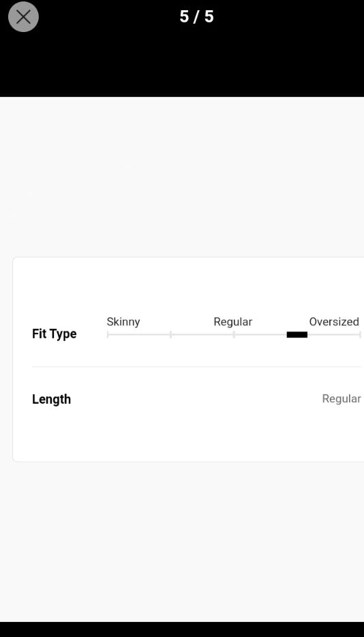Image resolution: width=364 pixels, height=637 pixels.
Task: Tap the black bar at the bottom
Action: pos(182,629)
